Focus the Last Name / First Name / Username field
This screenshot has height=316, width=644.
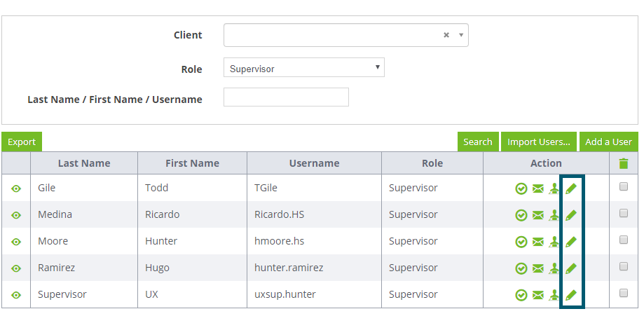click(287, 97)
